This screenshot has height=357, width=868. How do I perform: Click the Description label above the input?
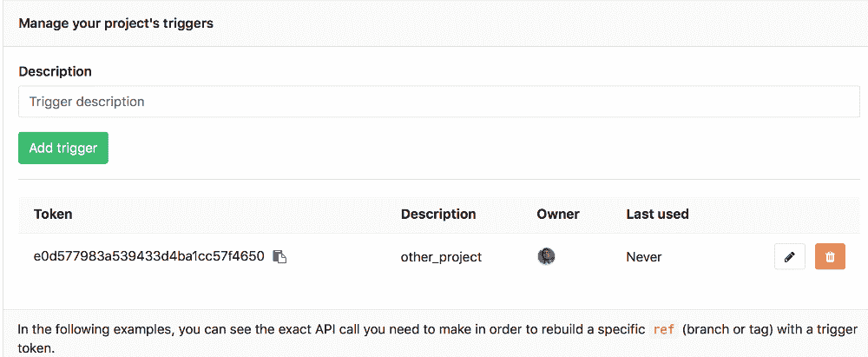pyautogui.click(x=55, y=71)
